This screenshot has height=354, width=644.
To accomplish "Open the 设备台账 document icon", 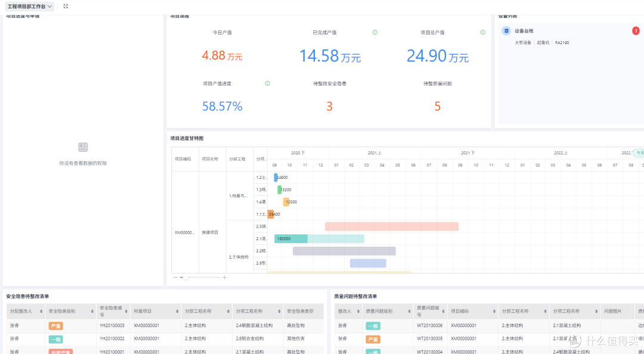I will point(506,31).
